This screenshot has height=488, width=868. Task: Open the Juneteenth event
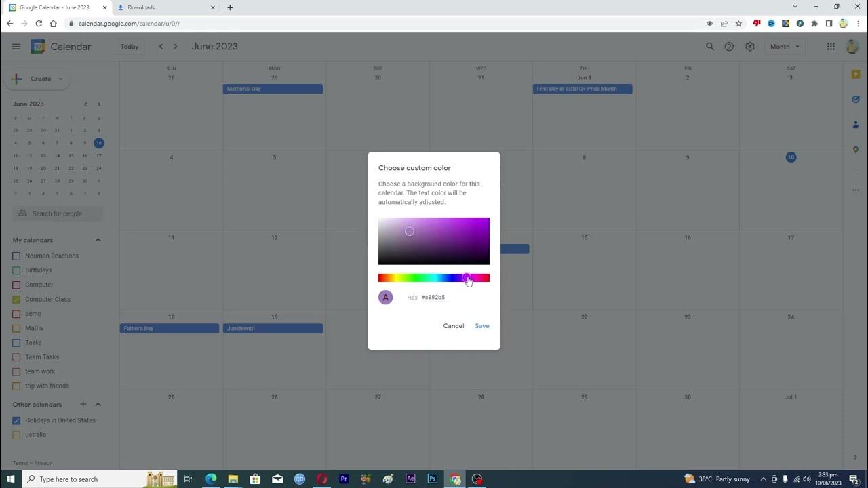(x=273, y=329)
